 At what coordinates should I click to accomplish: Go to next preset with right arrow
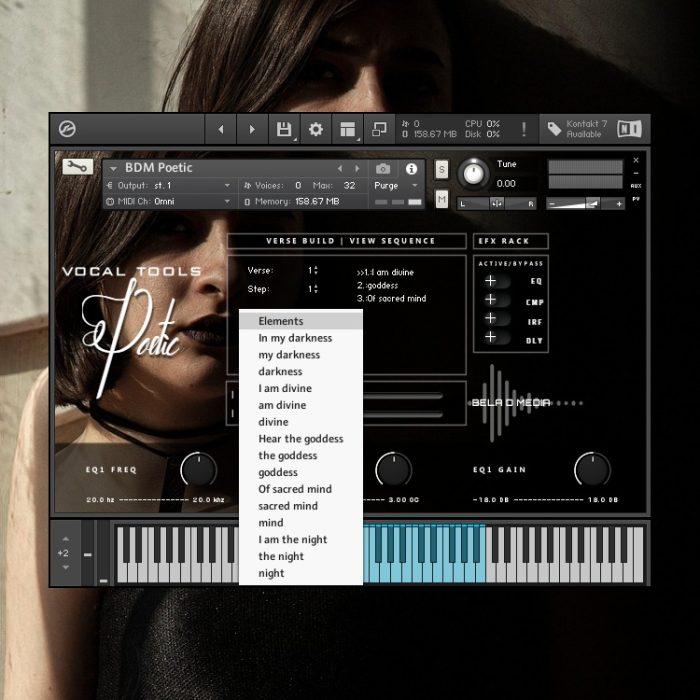[x=252, y=129]
